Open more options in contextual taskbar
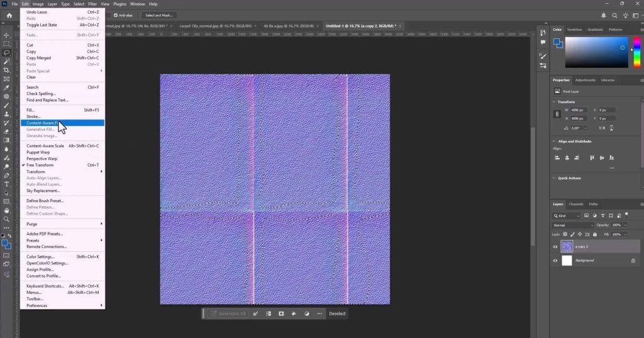644x338 pixels. [319, 313]
